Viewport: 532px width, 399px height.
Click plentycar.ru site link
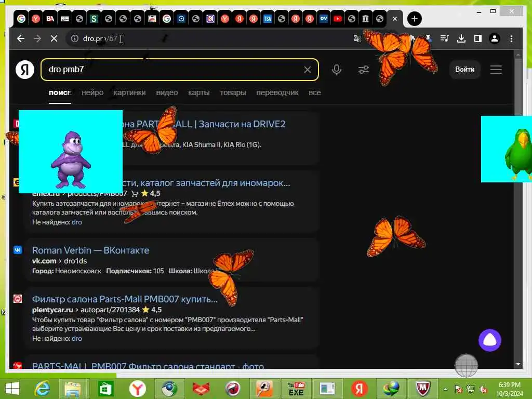point(52,310)
